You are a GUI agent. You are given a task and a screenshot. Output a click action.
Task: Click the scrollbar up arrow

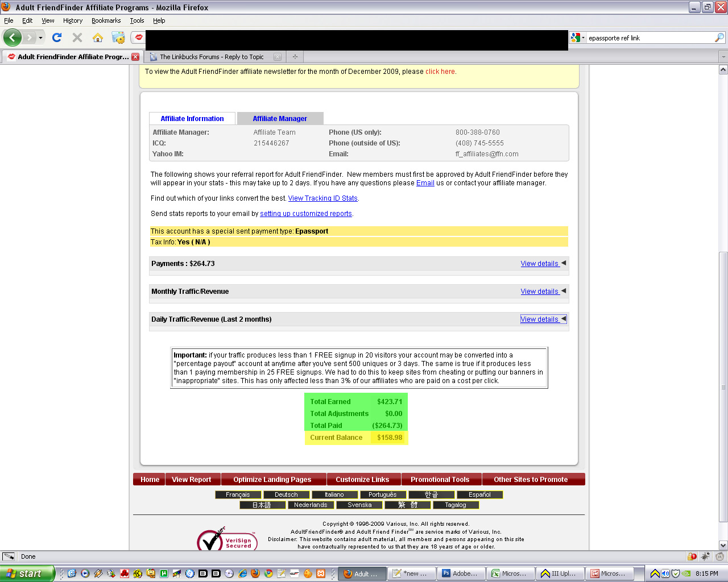coord(723,70)
